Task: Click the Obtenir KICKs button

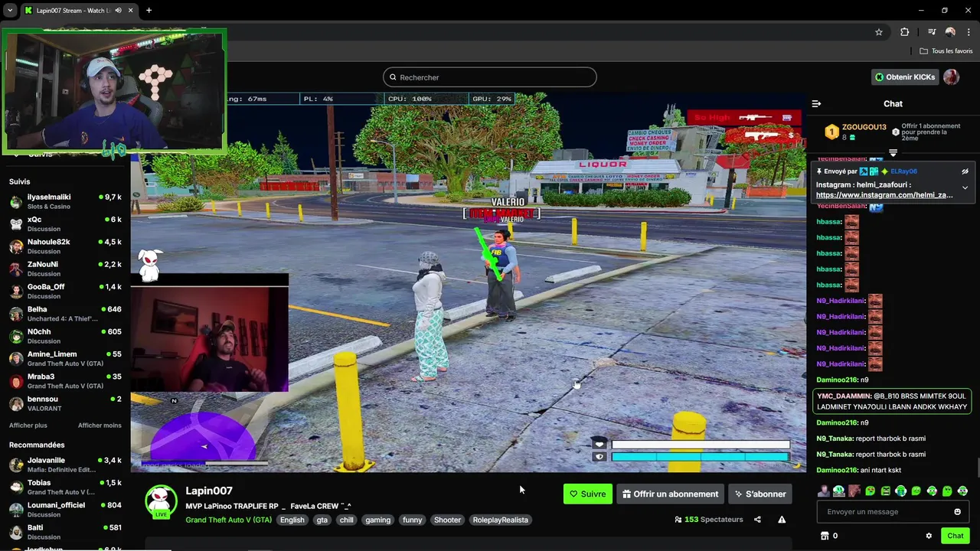Action: (x=904, y=77)
